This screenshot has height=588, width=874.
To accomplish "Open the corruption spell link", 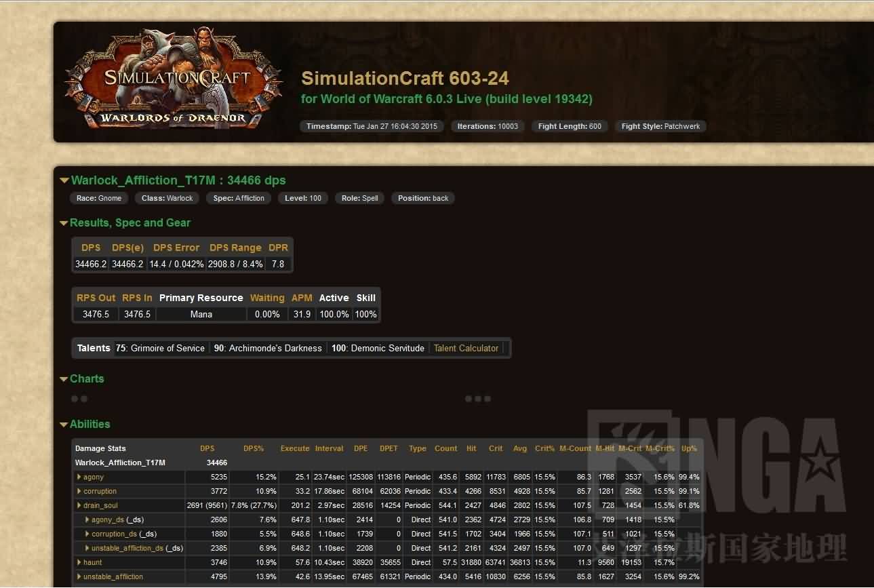I will pos(100,492).
